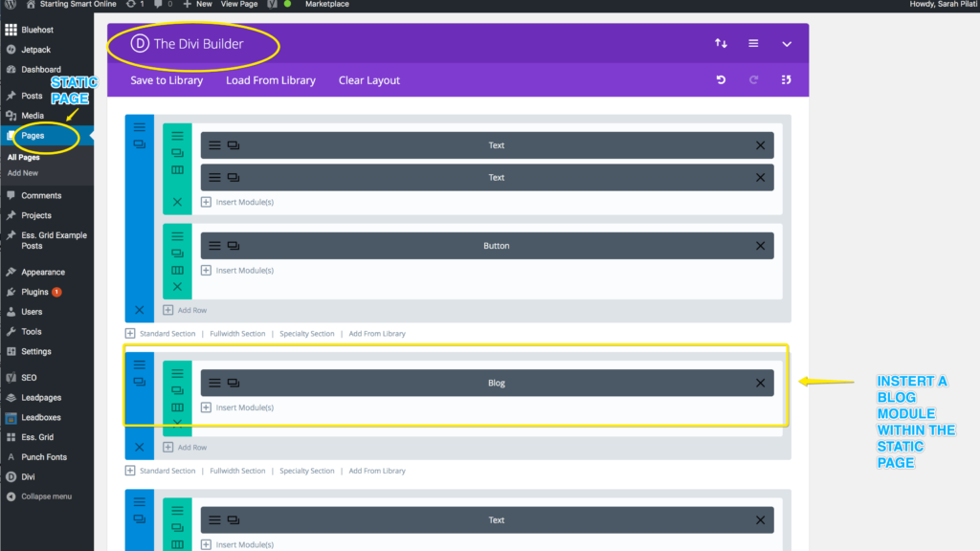Clone the bottom Text module
The width and height of the screenshot is (980, 551).
pos(234,519)
